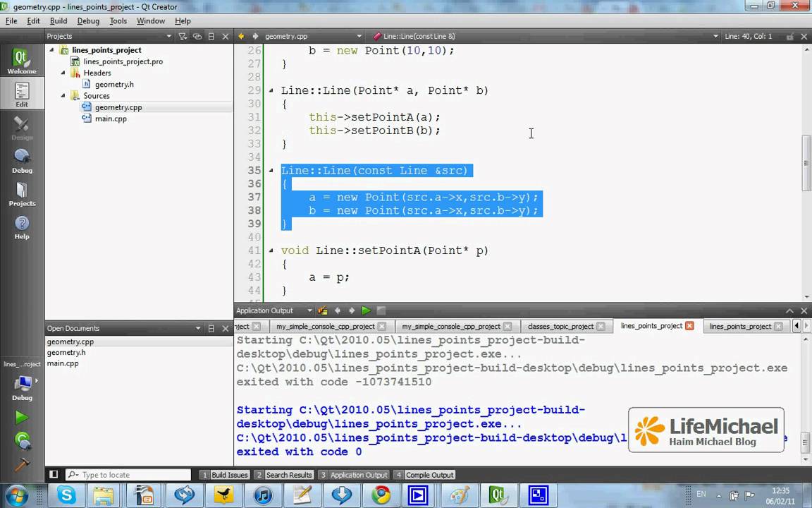Toggle synchronize with editor in Projects panel

tap(197, 36)
